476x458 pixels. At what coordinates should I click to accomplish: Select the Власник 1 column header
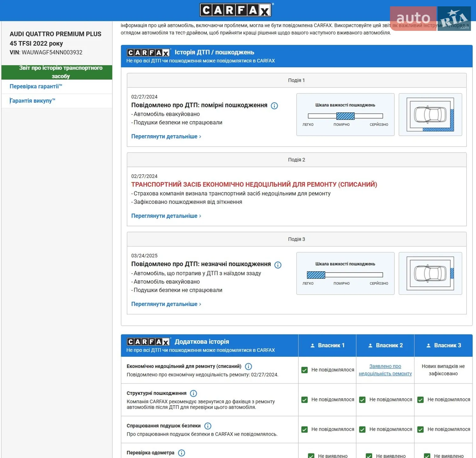click(327, 345)
